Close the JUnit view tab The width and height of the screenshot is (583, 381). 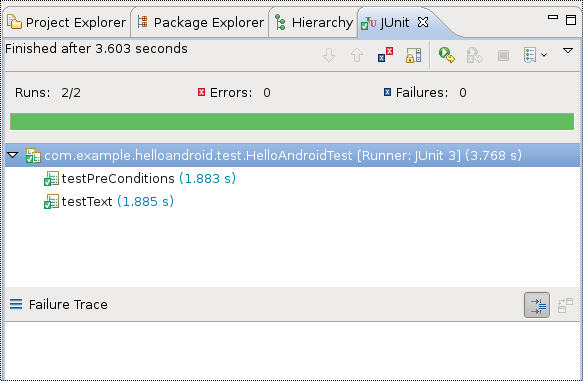pyautogui.click(x=423, y=22)
